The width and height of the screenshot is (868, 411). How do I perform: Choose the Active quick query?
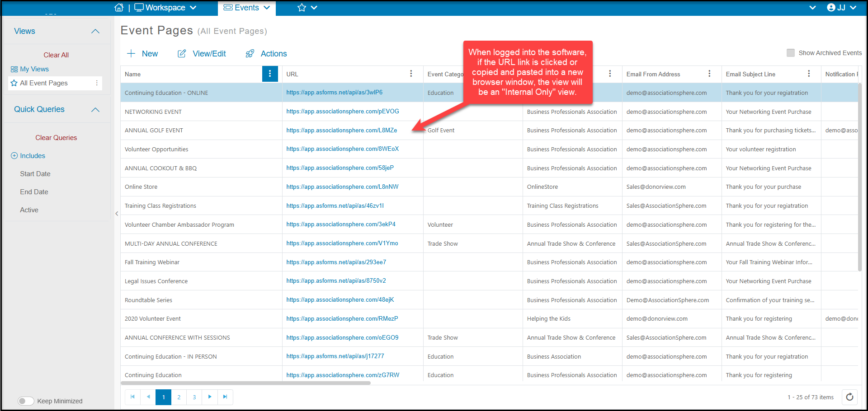[29, 210]
